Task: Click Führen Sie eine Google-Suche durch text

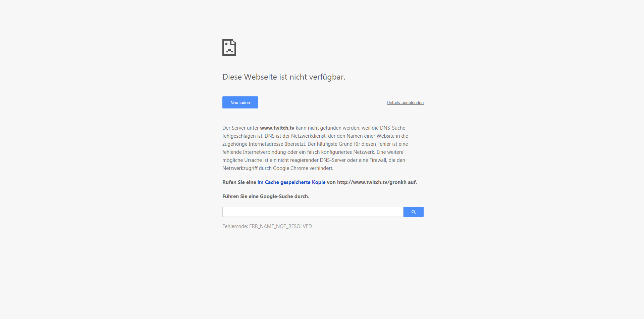Action: click(266, 196)
